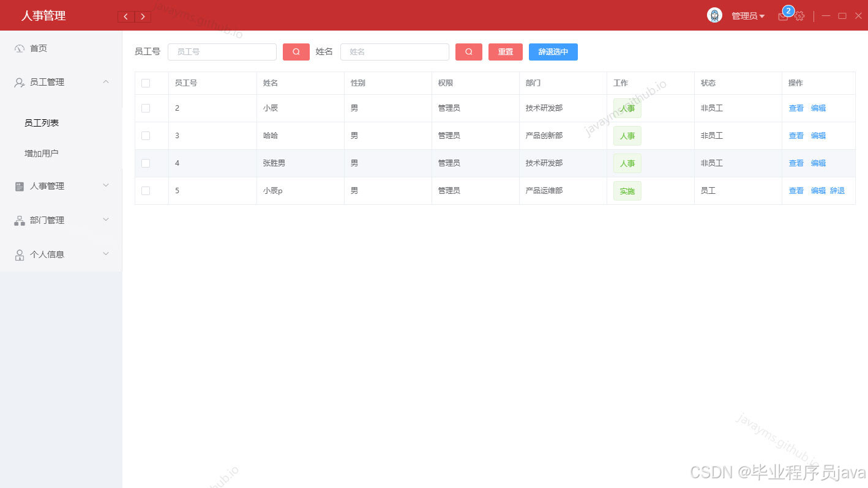Click 查看 for employee 小辰p
Screen dimensions: 868x488
click(x=796, y=191)
